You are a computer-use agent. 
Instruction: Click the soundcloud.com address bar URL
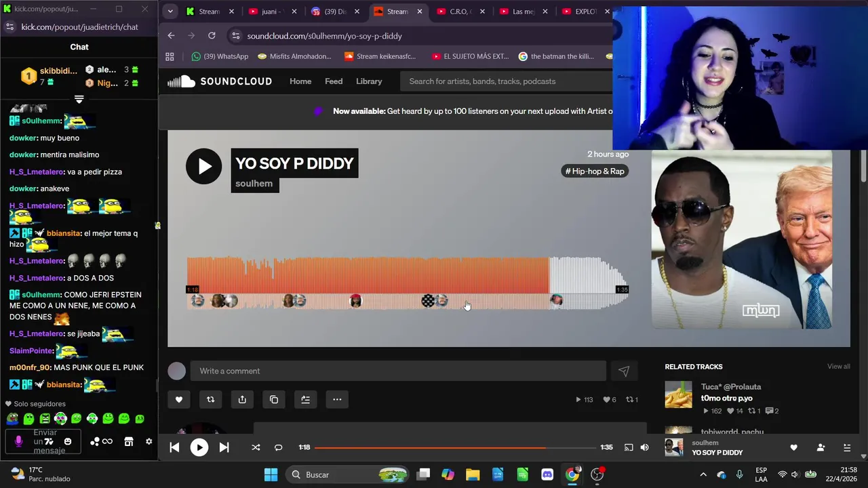click(325, 36)
